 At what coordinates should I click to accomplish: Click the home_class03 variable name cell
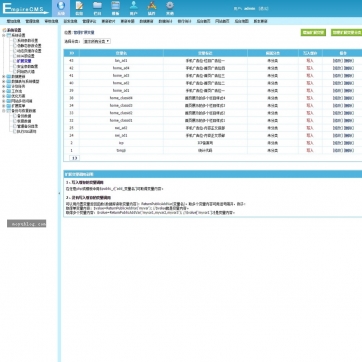tap(121, 105)
